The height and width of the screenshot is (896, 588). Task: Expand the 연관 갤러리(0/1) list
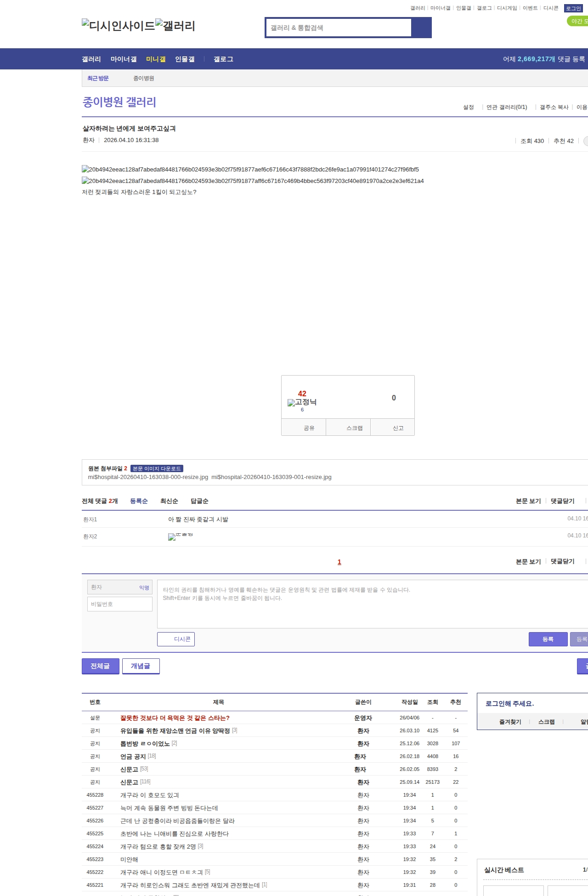[507, 107]
